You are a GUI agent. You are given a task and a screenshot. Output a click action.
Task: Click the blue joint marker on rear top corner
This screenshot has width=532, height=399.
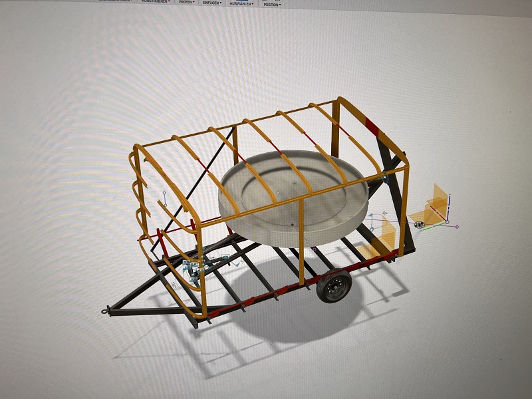[384, 178]
